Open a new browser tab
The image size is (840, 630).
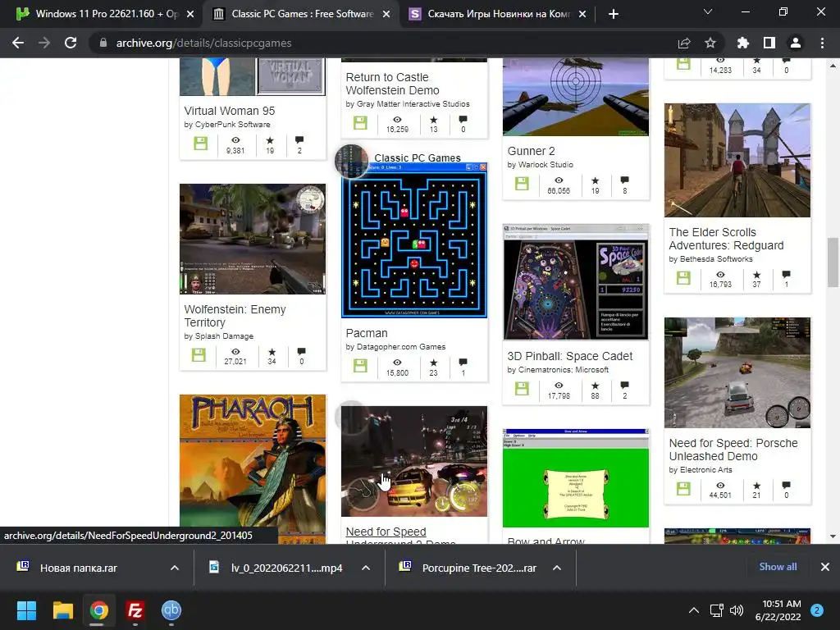coord(614,14)
